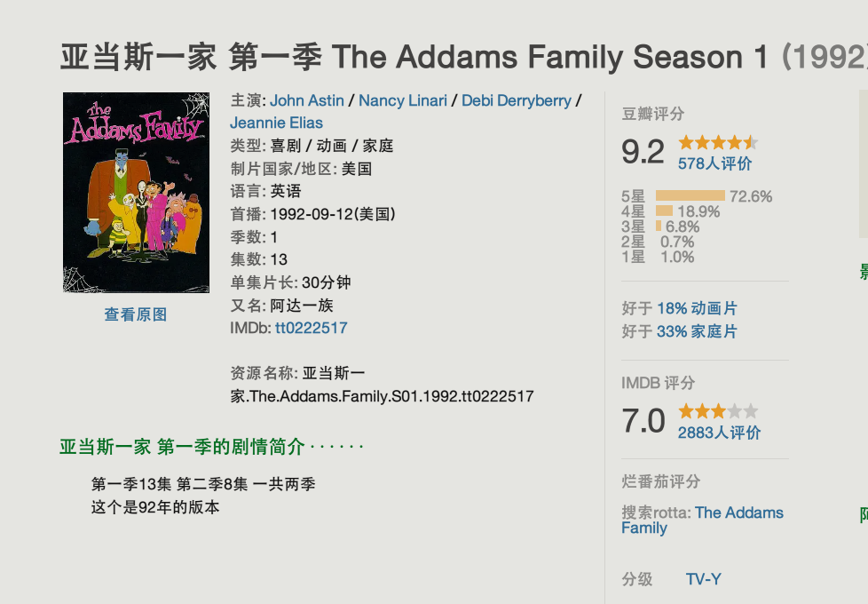868x604 pixels.
Task: Open Nancy Linari actor page
Action: 403,100
